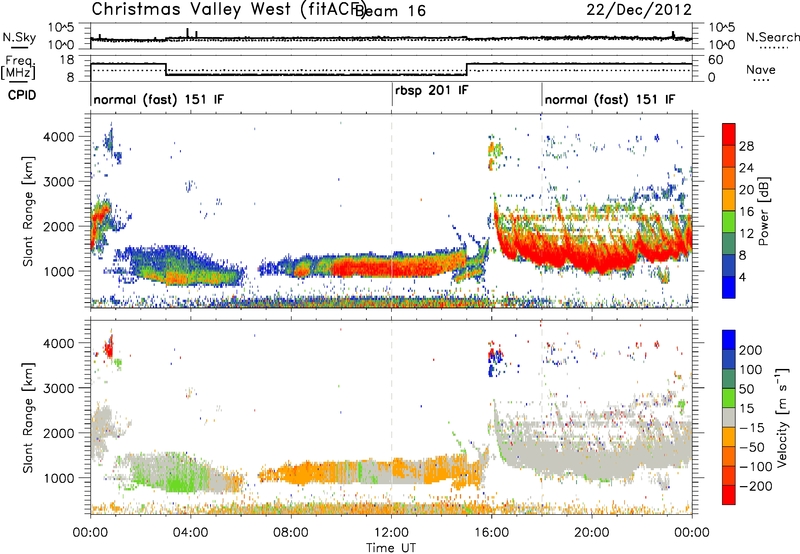The image size is (800, 554).
Task: Click the red segment of the Power color bar
Action: click(729, 134)
